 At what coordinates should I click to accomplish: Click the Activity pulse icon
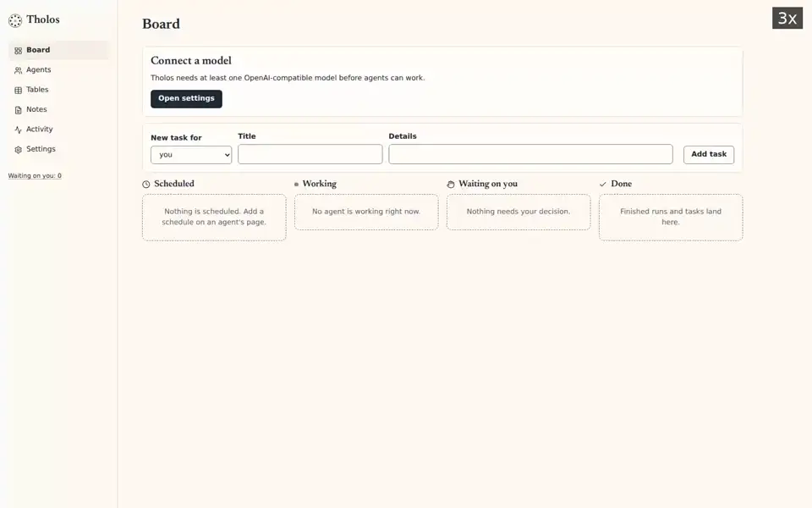[x=18, y=130]
